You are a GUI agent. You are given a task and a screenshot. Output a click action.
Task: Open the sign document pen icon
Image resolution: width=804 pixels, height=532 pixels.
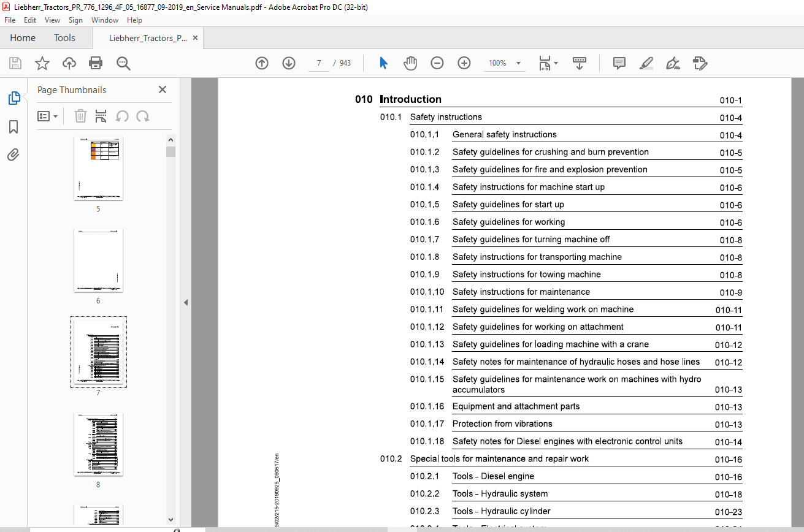point(673,63)
